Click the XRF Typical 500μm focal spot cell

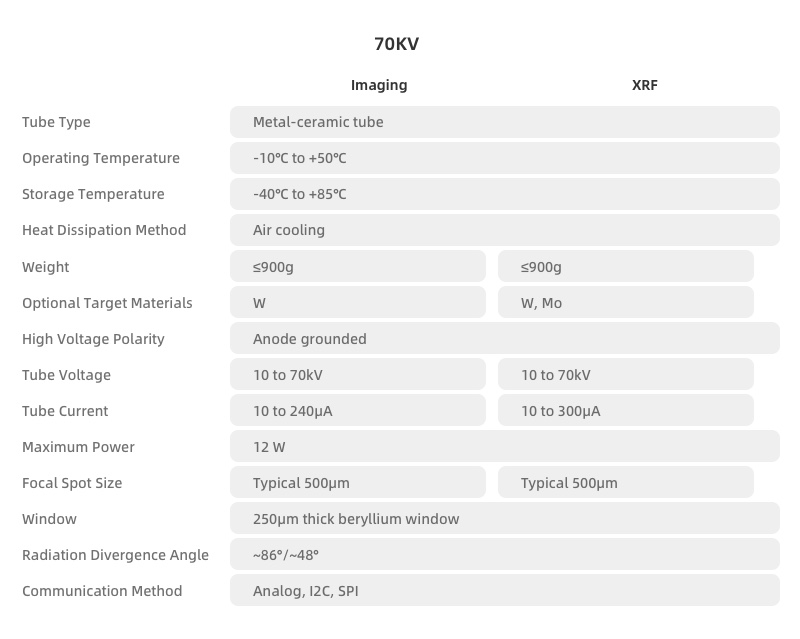click(625, 483)
